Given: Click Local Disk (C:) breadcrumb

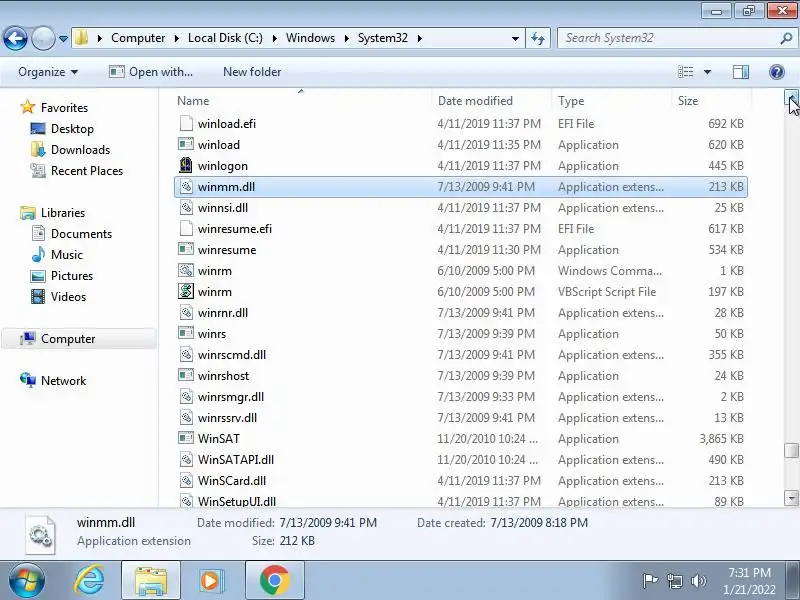Looking at the screenshot, I should (225, 38).
